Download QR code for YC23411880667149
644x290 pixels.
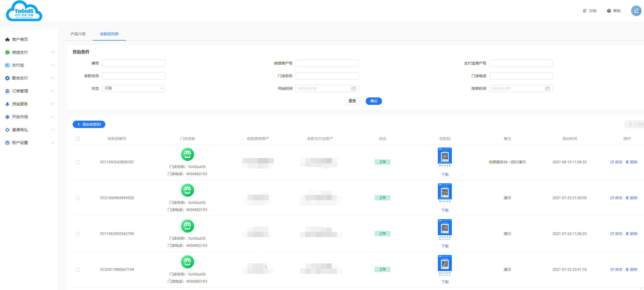coord(445,282)
